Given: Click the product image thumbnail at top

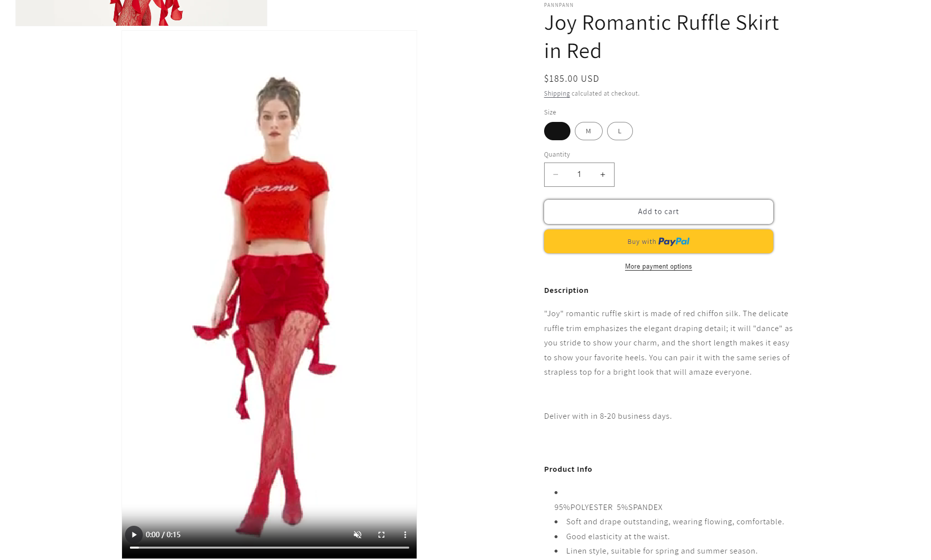Looking at the screenshot, I should (141, 13).
